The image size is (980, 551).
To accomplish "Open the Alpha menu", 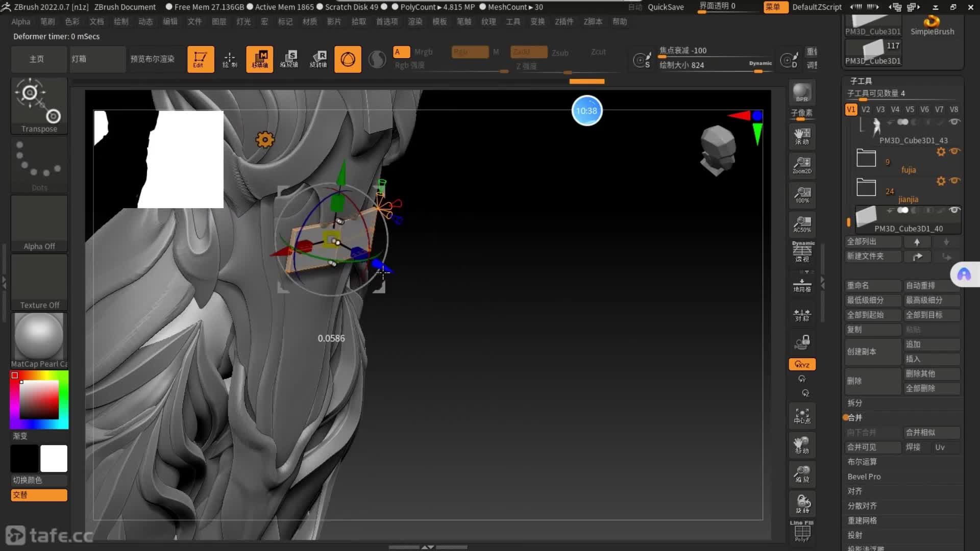I will (x=21, y=21).
